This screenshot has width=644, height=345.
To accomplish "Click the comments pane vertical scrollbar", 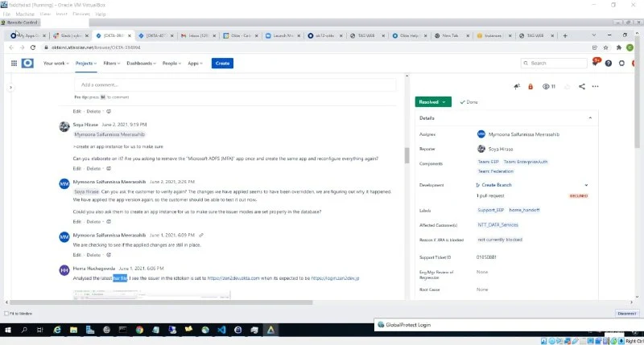I will [x=407, y=154].
